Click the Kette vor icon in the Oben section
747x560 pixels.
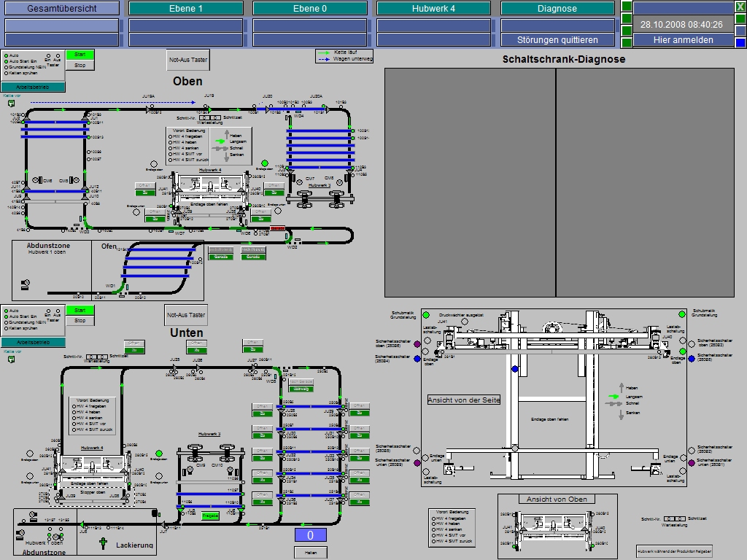(12, 104)
